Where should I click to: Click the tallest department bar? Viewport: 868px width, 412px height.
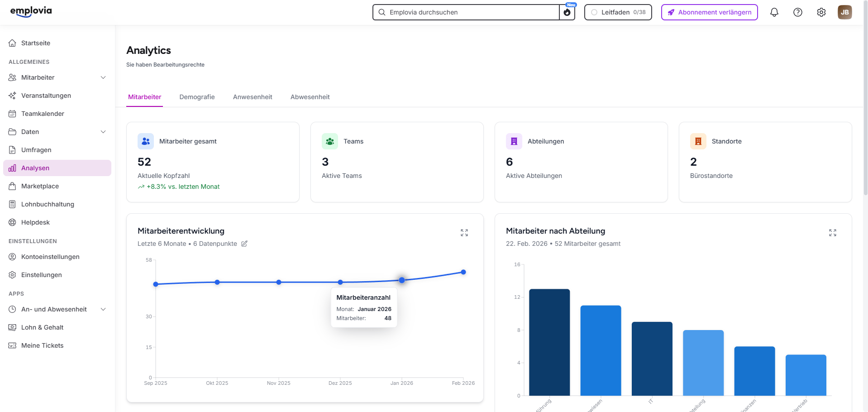click(549, 342)
